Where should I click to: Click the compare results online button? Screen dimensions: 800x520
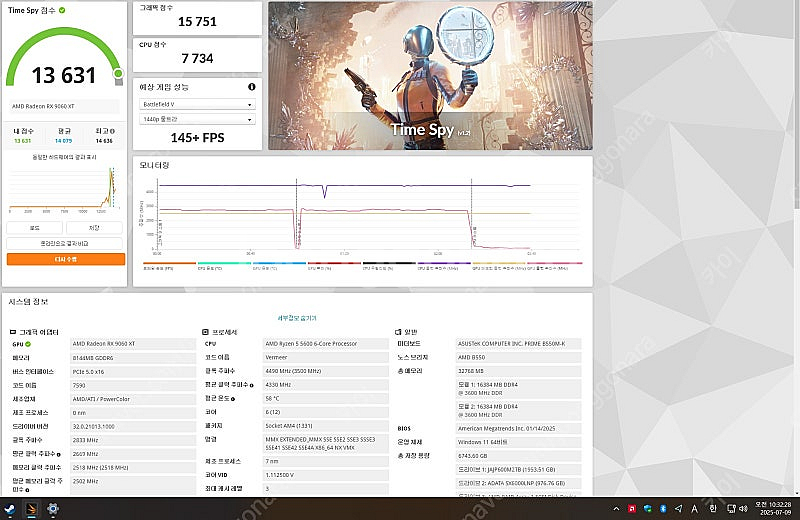(x=66, y=243)
